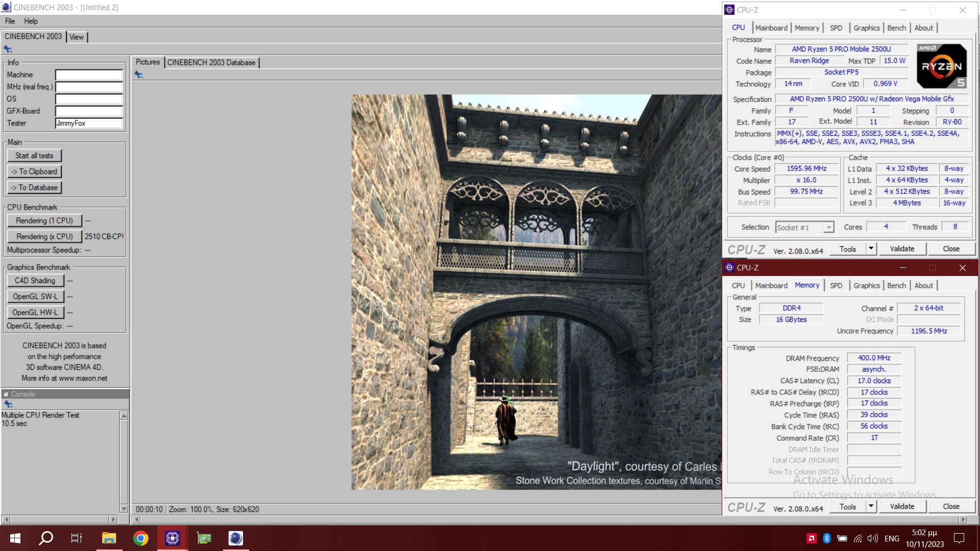Run Rendering (1 CPU) benchmark

pyautogui.click(x=44, y=220)
